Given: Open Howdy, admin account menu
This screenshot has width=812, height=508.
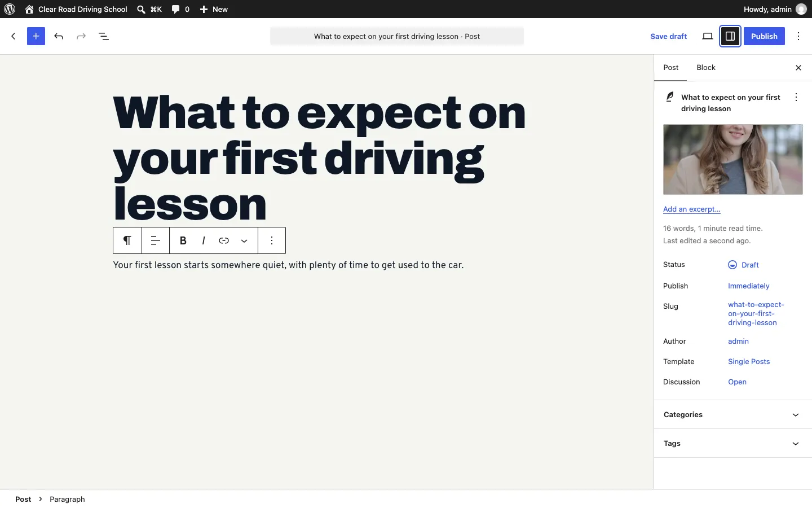Looking at the screenshot, I should point(775,9).
